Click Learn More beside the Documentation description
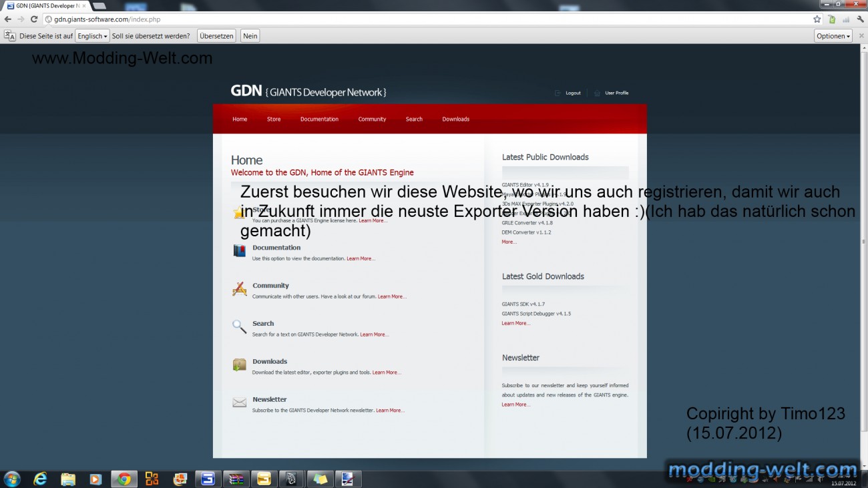The image size is (868, 488). (361, 258)
